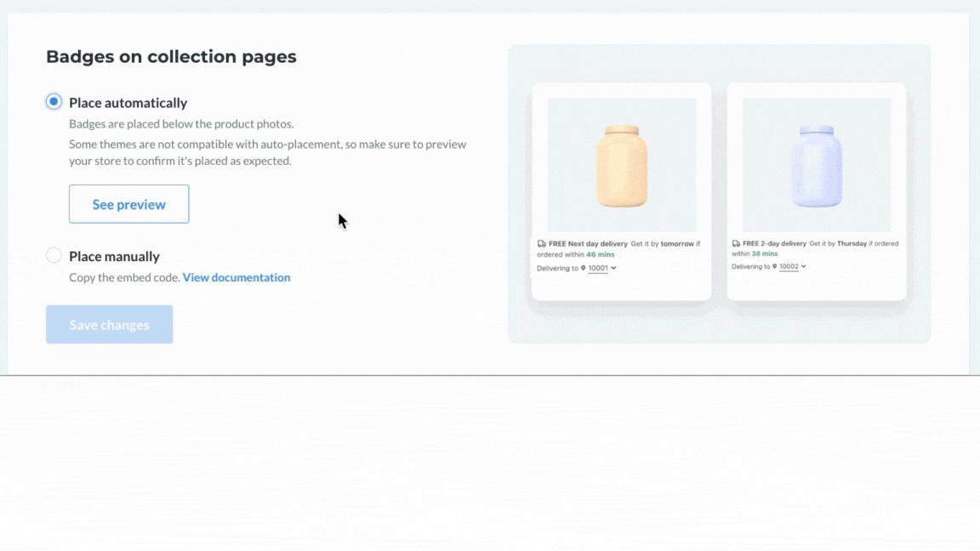Click the 'Badges on collection pages' heading
The height and width of the screenshot is (551, 980).
[171, 57]
